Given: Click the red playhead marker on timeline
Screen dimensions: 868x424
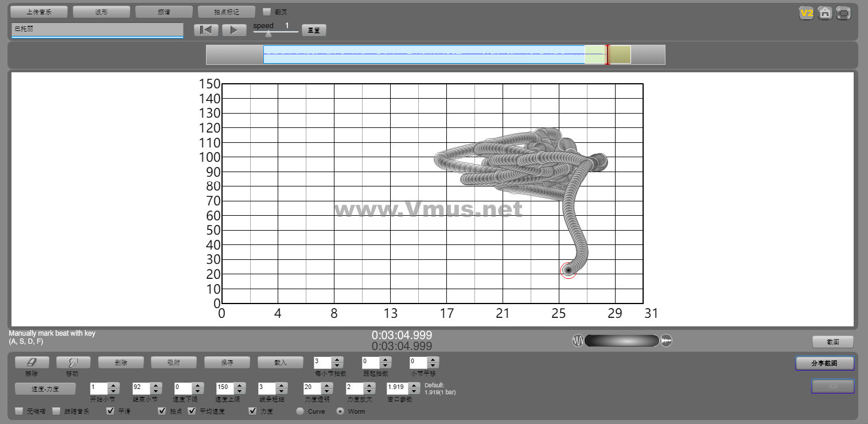Looking at the screenshot, I should coord(608,55).
